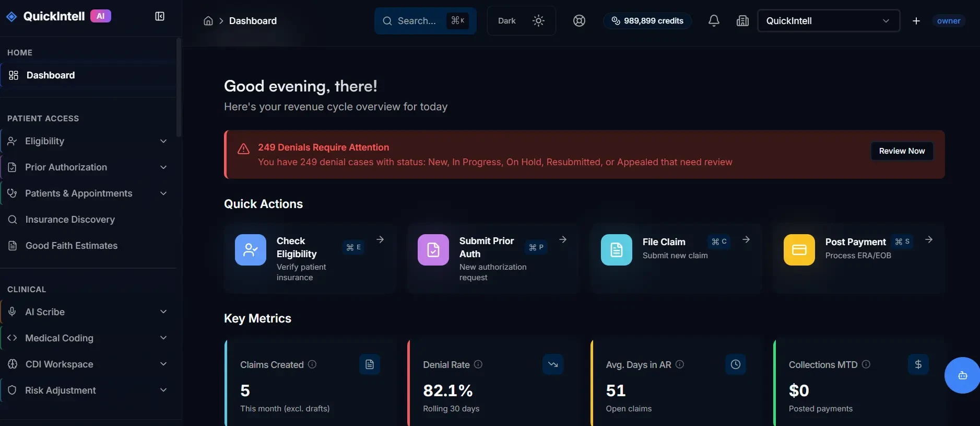Click arrow on Submit Prior Auth card
This screenshot has height=426, width=980.
tap(563, 239)
